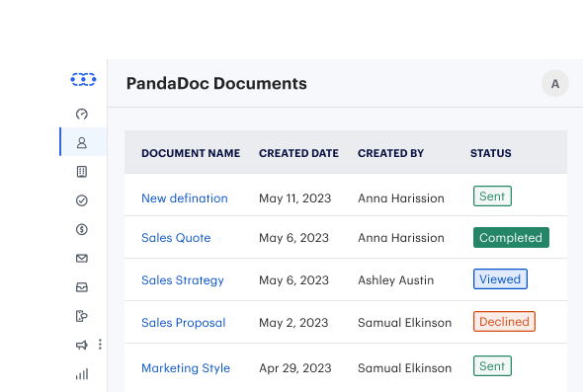This screenshot has height=392, width=583.
Task: Click the user avatar labeled A
Action: click(555, 84)
